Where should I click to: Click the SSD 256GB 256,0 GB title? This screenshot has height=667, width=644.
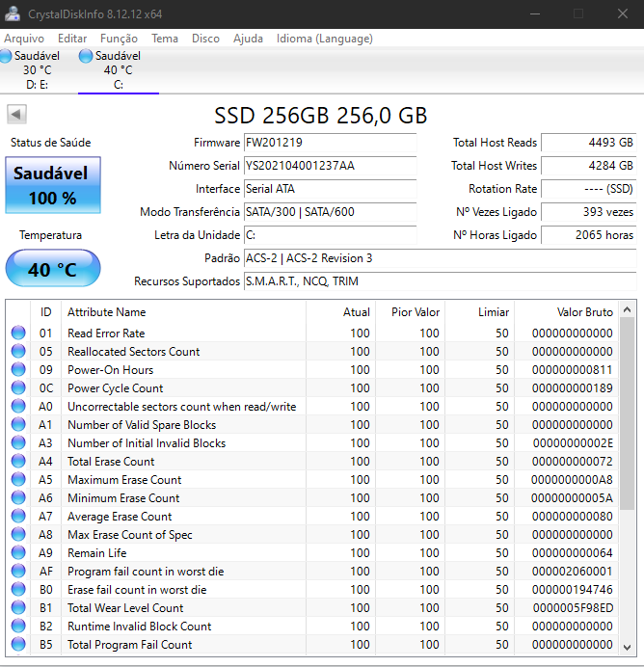tap(321, 116)
